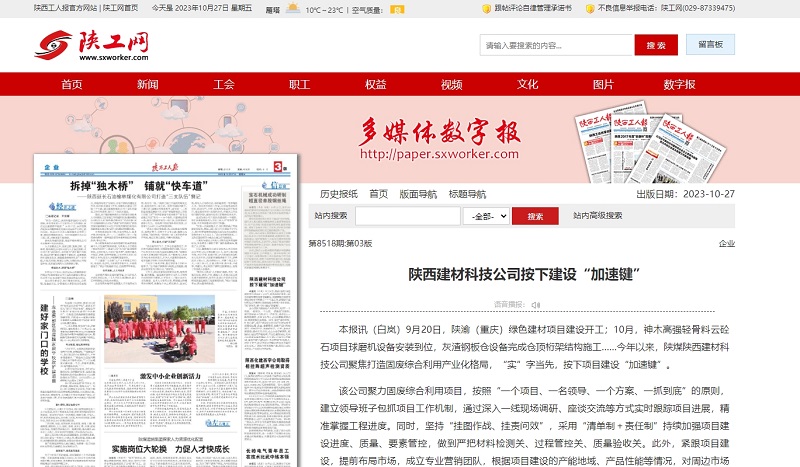
Task: Open the 视频 navigation tab
Action: point(452,84)
